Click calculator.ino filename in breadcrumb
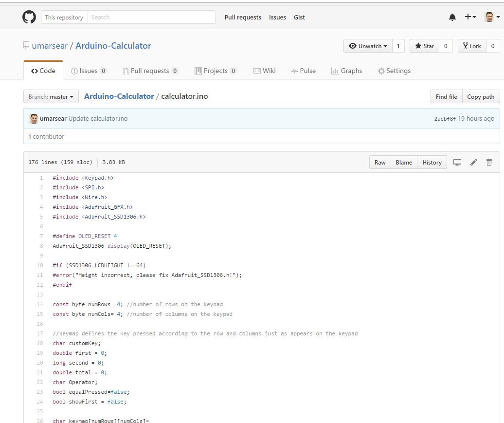The height and width of the screenshot is (423, 504). pyautogui.click(x=184, y=96)
